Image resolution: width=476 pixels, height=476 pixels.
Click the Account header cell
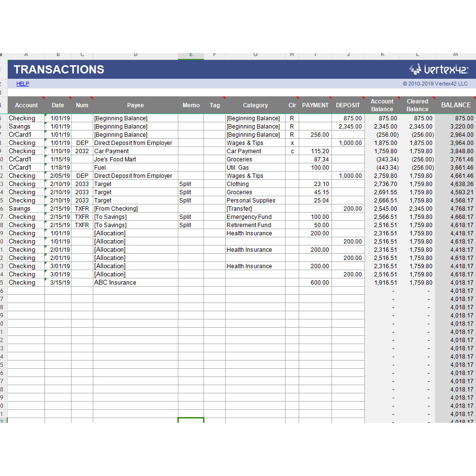pos(26,105)
